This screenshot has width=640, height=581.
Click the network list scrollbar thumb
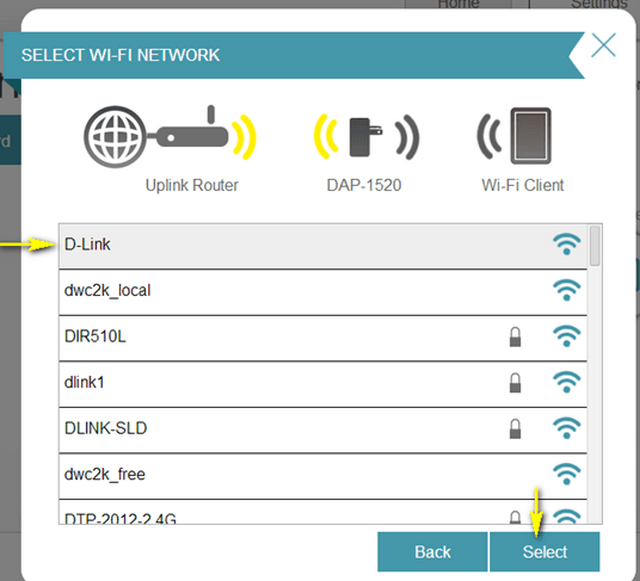tap(595, 246)
